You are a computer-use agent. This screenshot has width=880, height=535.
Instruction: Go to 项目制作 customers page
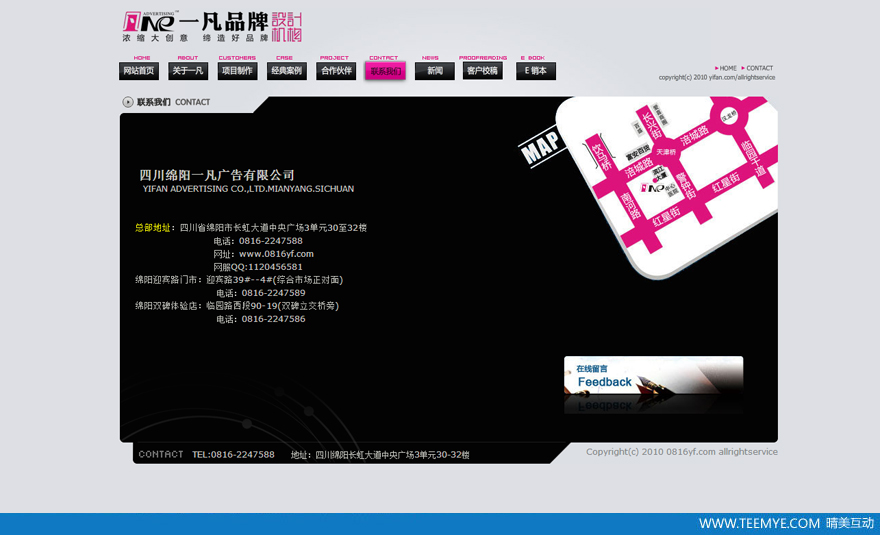click(237, 71)
